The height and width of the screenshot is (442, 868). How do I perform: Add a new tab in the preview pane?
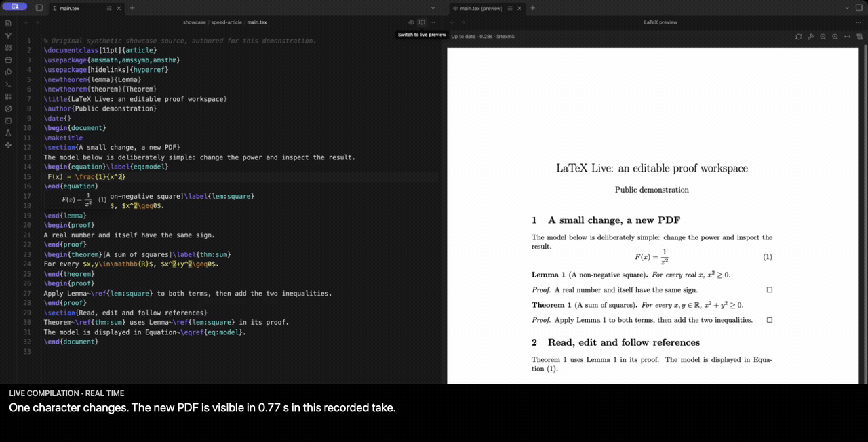pyautogui.click(x=532, y=8)
